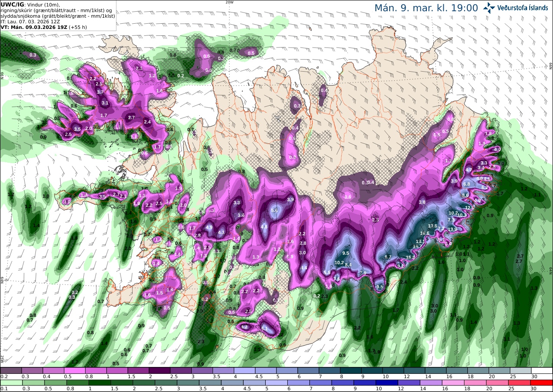Click the 7.3 precipitation value on the map

click(x=451, y=220)
